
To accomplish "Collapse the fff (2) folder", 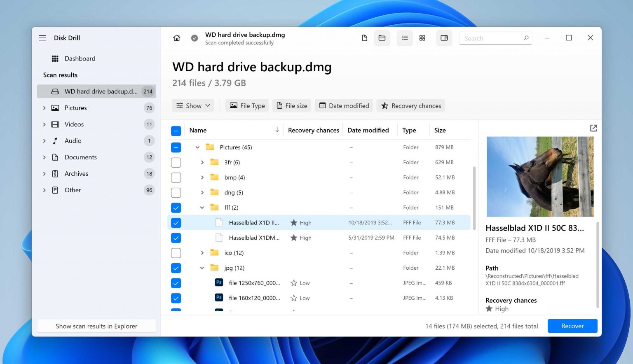I will (x=202, y=208).
